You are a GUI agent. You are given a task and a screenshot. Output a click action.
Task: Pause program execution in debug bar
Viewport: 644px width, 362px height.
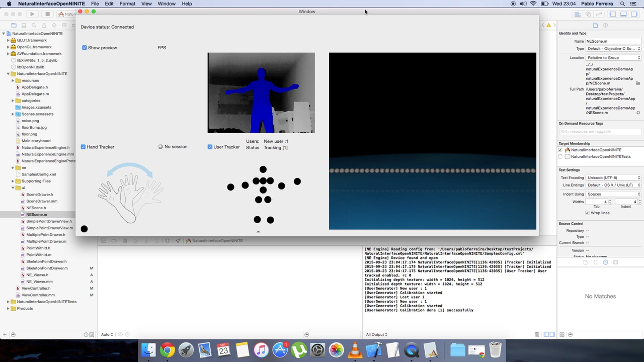(x=125, y=241)
